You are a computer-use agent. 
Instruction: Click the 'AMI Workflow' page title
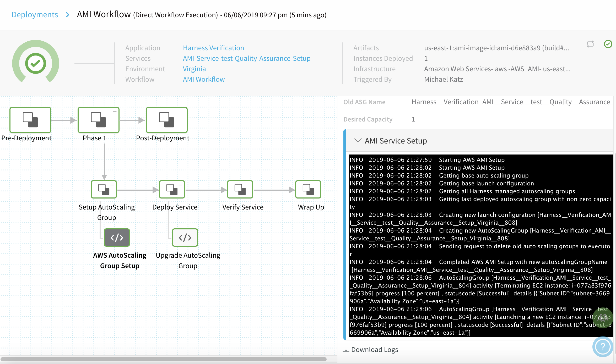click(104, 14)
